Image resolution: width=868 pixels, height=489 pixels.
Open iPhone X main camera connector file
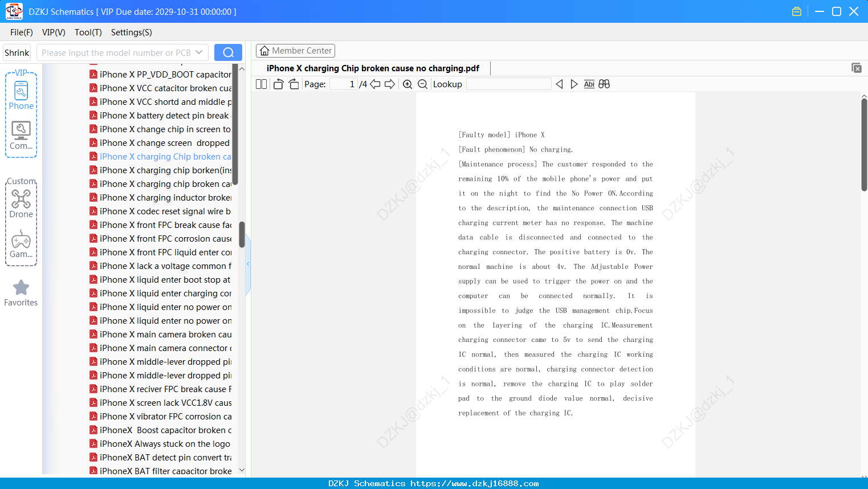coord(160,348)
